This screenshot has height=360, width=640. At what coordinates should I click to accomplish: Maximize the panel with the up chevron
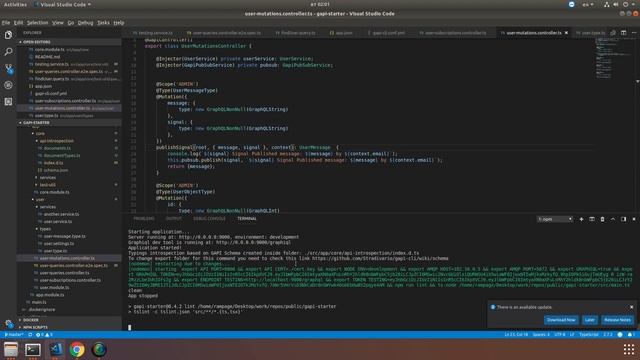tap(613, 219)
